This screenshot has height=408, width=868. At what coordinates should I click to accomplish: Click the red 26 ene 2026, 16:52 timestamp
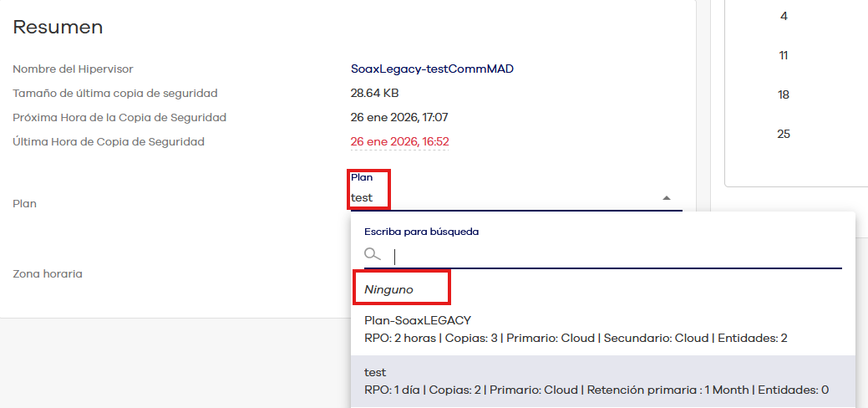399,142
